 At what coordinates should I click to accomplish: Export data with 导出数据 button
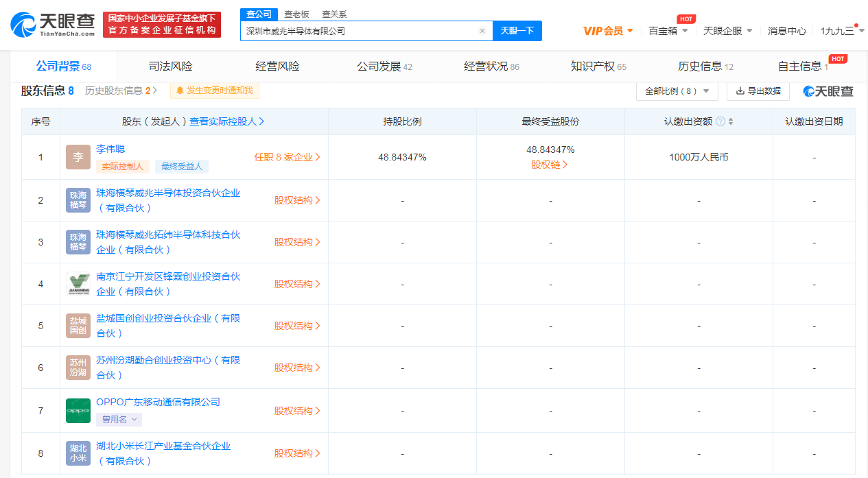758,91
